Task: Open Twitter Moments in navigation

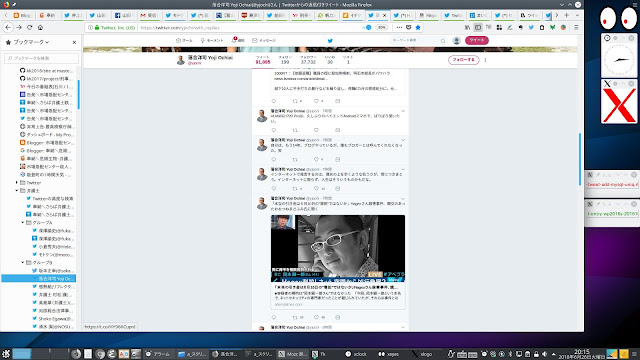Action: click(x=212, y=40)
